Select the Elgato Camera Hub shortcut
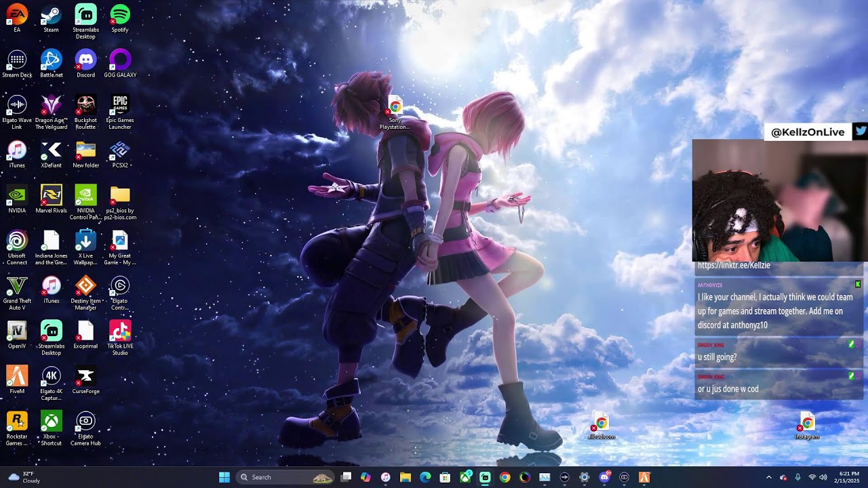The width and height of the screenshot is (868, 488). point(85,422)
